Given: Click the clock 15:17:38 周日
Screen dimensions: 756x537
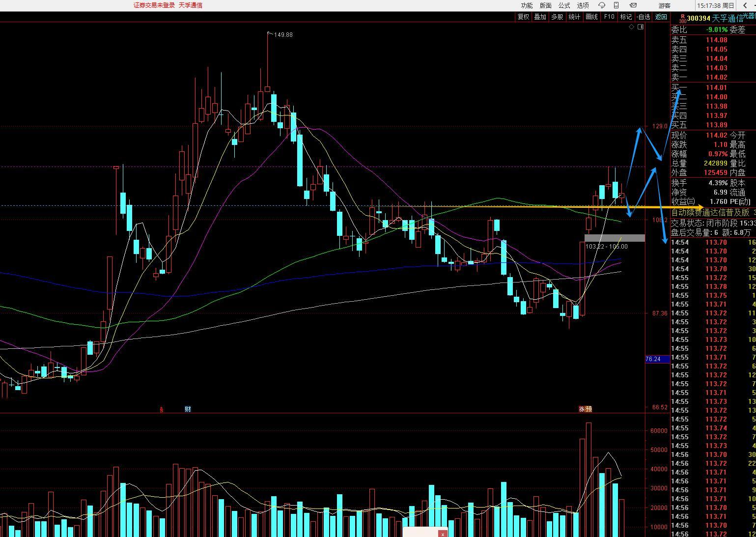Looking at the screenshot, I should [716, 5].
